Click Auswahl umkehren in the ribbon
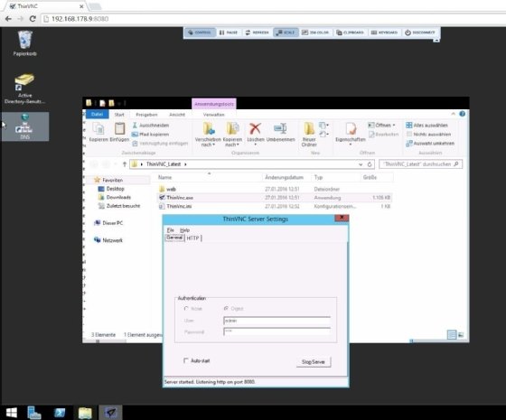The width and height of the screenshot is (506, 420). pyautogui.click(x=430, y=144)
